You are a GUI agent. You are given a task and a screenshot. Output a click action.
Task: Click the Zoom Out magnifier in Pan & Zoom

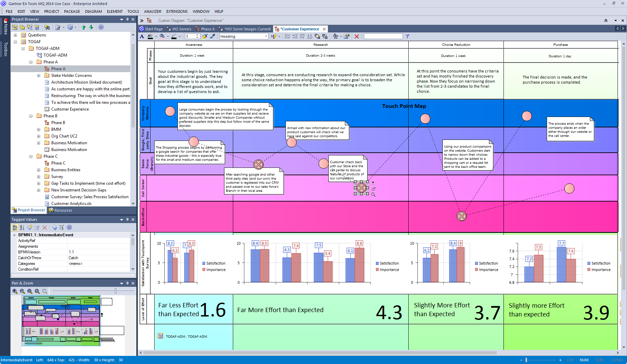[22, 291]
